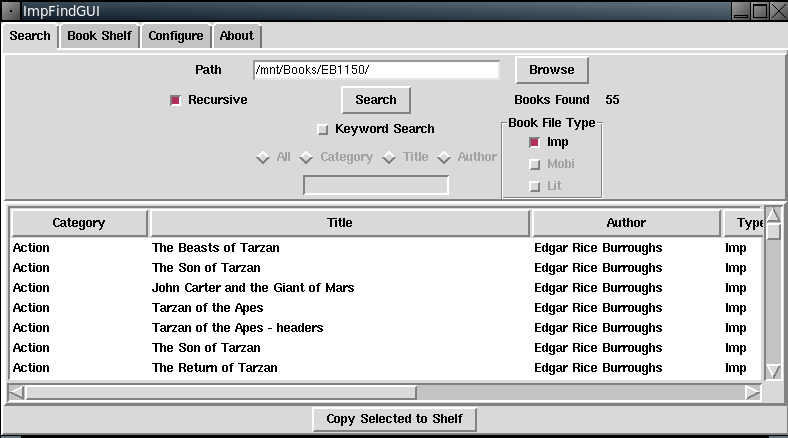
Task: Click the 'Path' label
Action: point(208,70)
